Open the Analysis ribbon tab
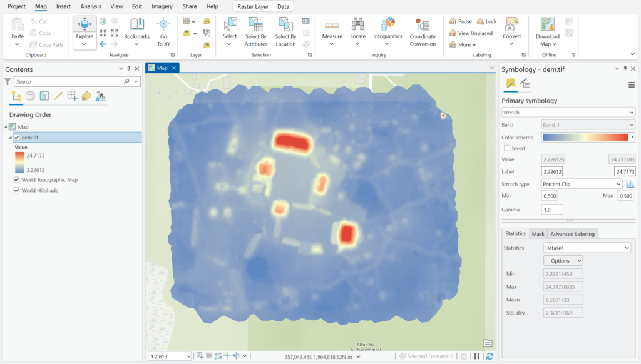This screenshot has height=364, width=641. (91, 6)
